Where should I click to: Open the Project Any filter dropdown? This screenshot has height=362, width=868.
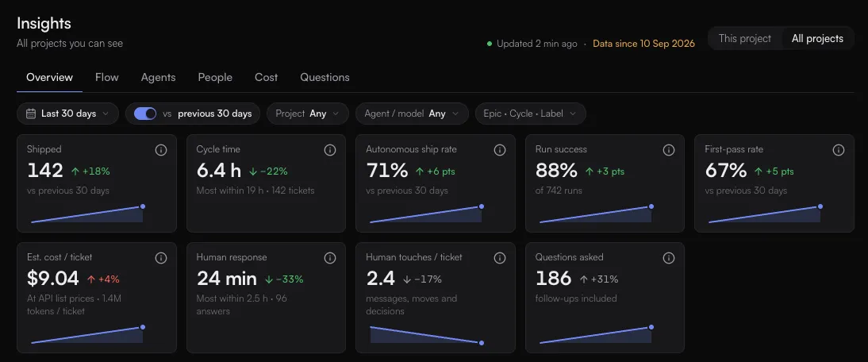(308, 114)
